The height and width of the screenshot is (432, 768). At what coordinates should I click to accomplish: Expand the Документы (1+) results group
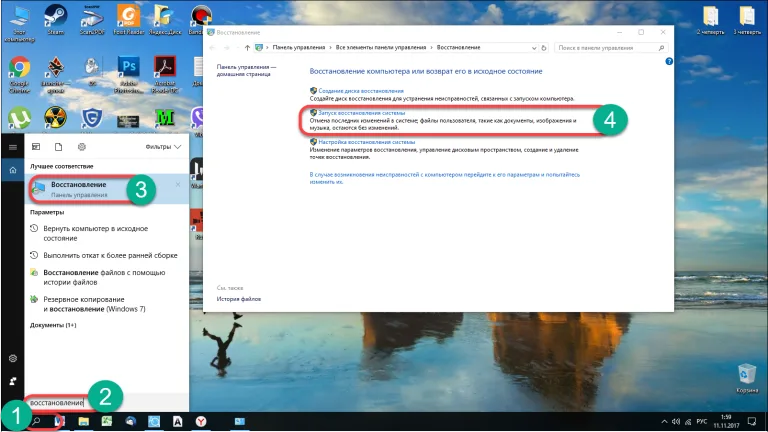[x=53, y=325]
